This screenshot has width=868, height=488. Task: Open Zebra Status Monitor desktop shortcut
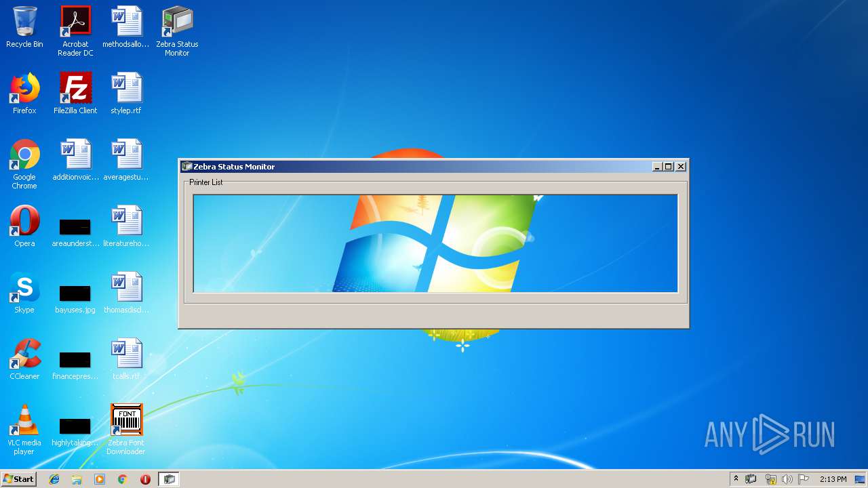click(177, 31)
